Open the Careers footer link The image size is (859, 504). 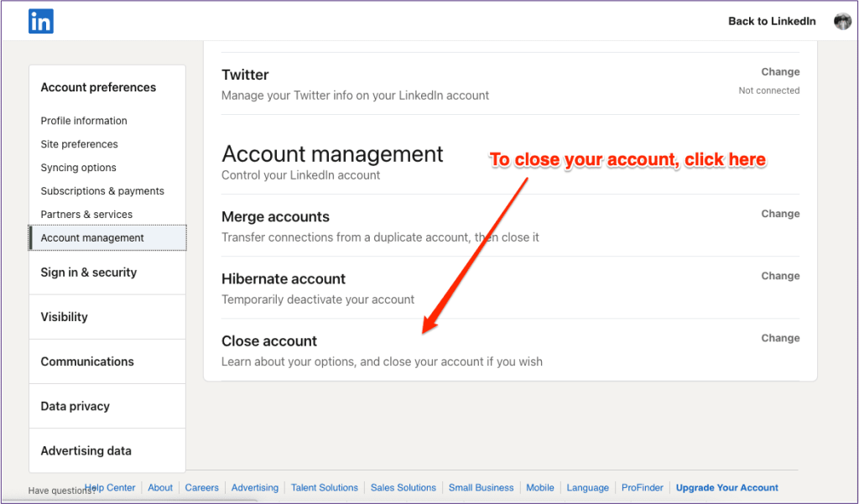(201, 487)
